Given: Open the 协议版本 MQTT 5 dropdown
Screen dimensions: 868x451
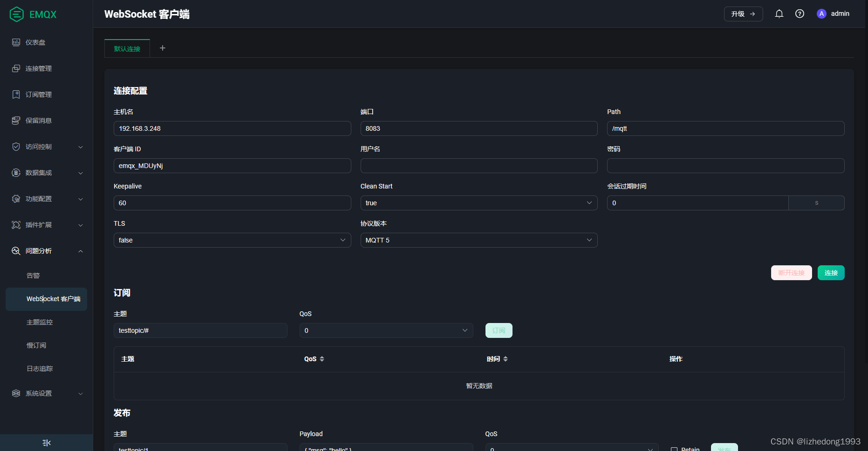Looking at the screenshot, I should pos(479,240).
